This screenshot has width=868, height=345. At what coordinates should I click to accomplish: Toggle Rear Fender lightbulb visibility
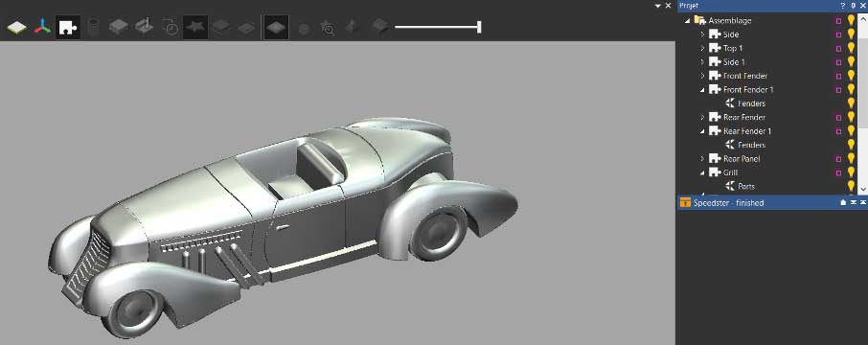pos(851,117)
